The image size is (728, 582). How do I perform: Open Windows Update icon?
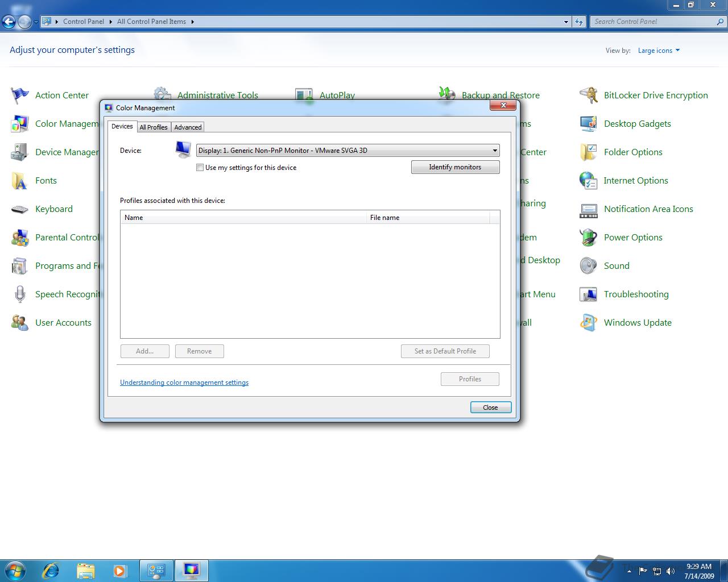pos(589,322)
